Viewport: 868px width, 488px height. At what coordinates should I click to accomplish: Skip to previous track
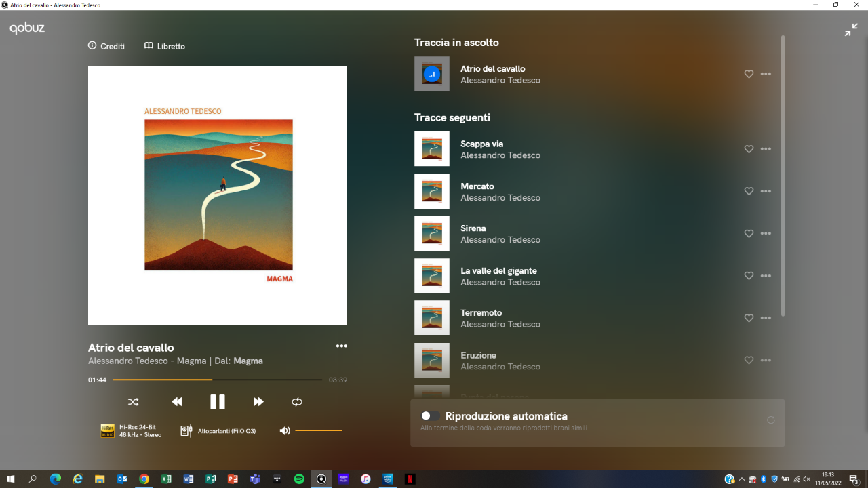point(177,402)
